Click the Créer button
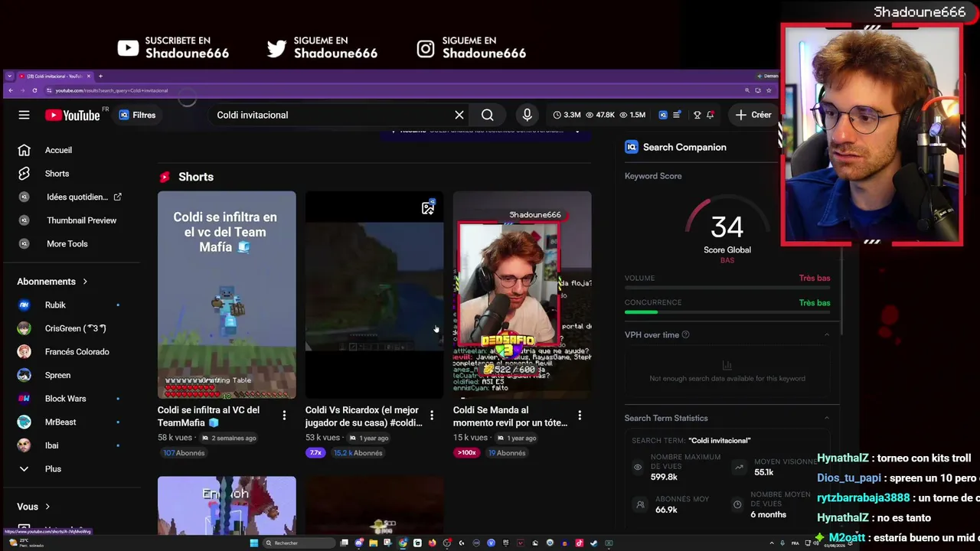The width and height of the screenshot is (980, 551). [x=753, y=115]
